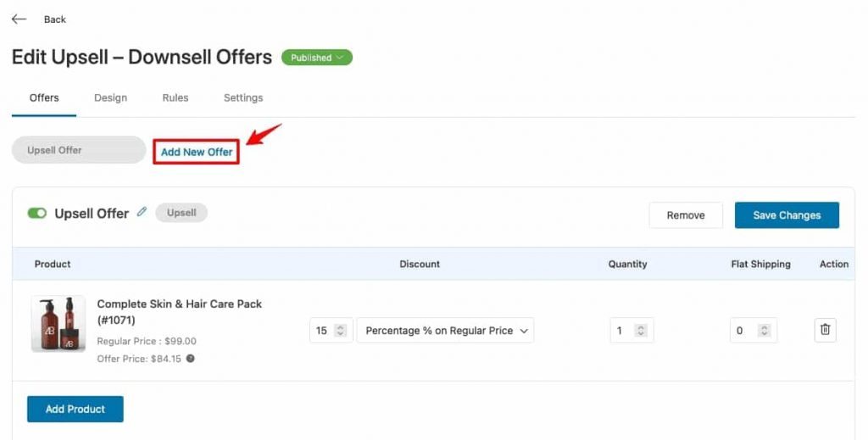868x440 pixels.
Task: Expand Percentage % on Regular Price dropdown
Action: coord(445,331)
